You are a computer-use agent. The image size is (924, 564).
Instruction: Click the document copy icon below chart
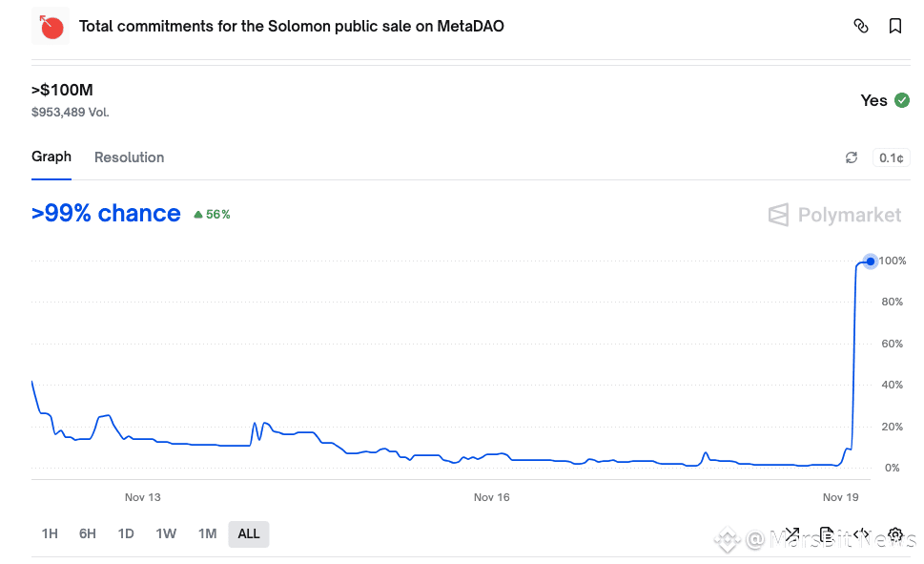[x=827, y=534]
